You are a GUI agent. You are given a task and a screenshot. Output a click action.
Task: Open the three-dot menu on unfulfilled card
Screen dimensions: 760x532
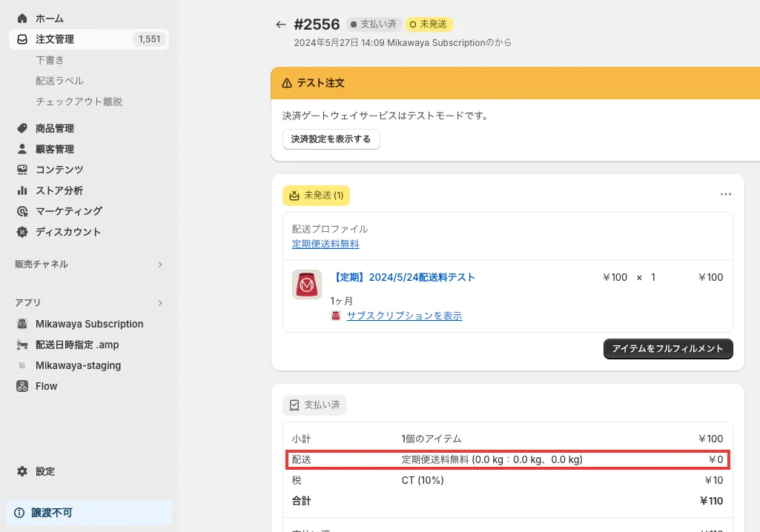click(726, 195)
